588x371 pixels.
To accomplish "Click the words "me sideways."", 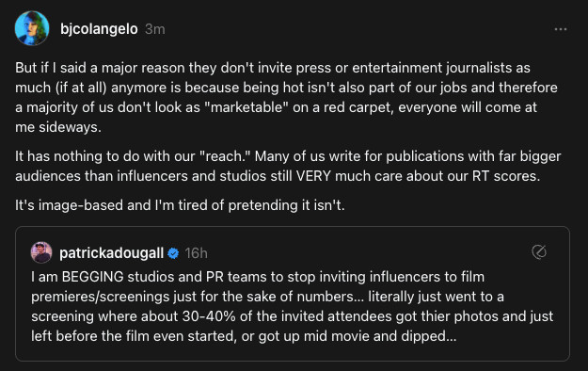I will tap(58, 127).
